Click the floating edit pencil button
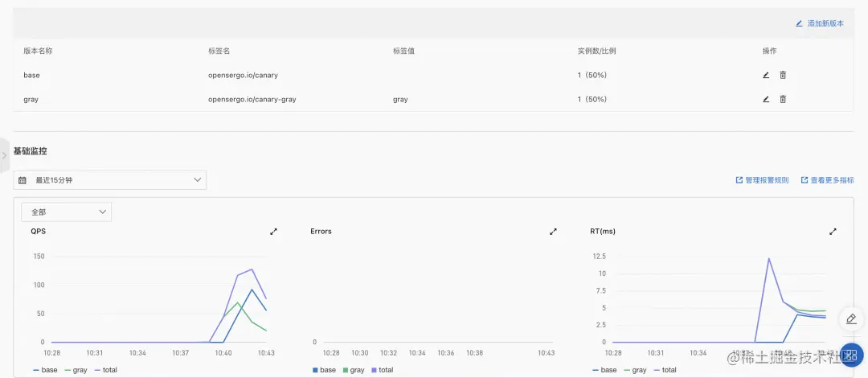868x378 pixels. point(852,318)
